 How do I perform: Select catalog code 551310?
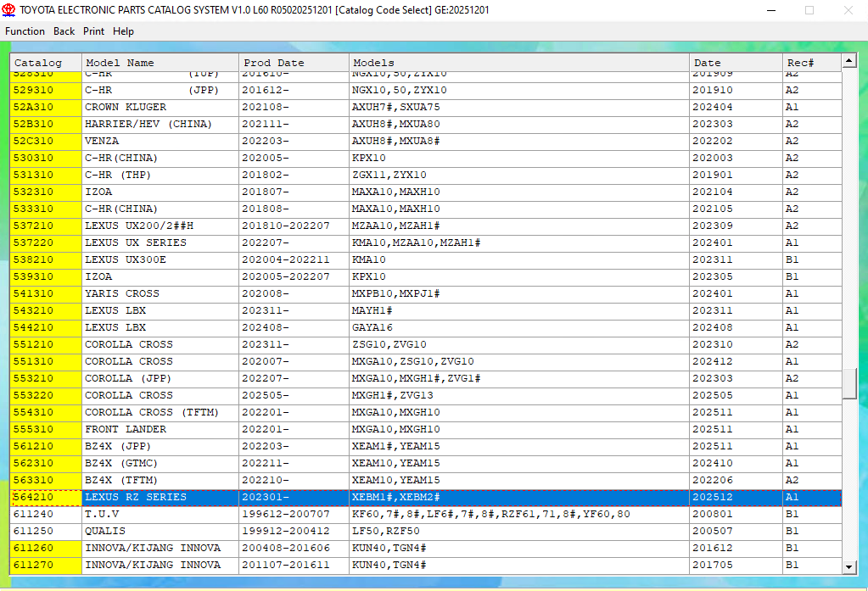pos(46,362)
